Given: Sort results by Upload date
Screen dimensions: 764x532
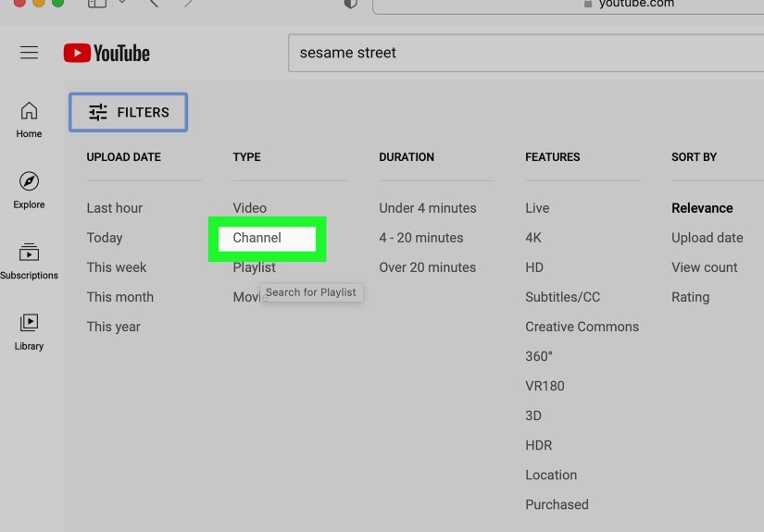Looking at the screenshot, I should click(x=707, y=238).
